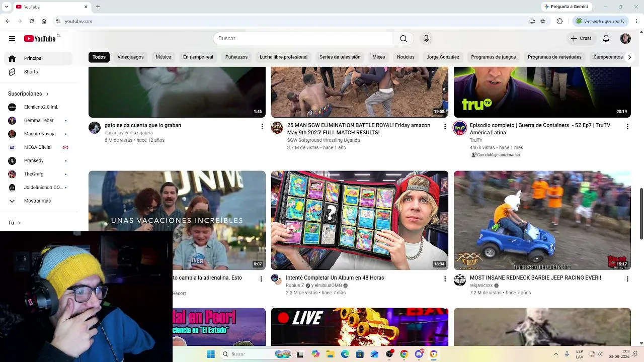Screen dimensions: 644x362
Task: Close the YouTube browser tab
Action: [x=86, y=7]
